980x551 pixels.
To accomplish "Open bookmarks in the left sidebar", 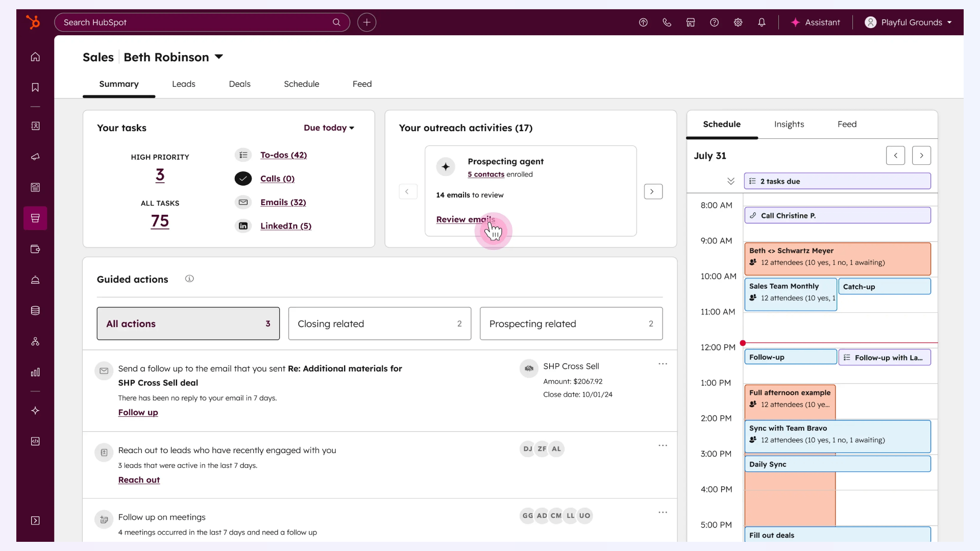I will (35, 87).
